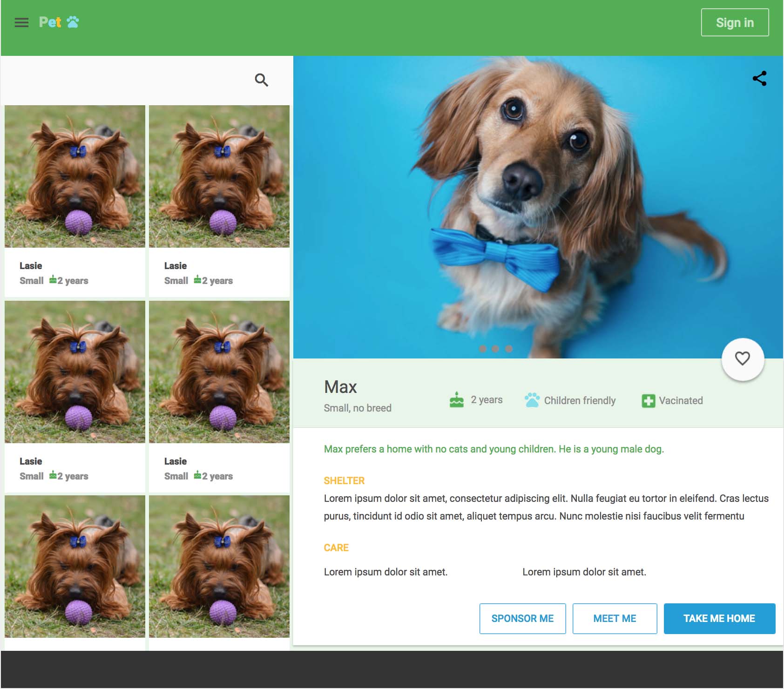Click the SPONSOR ME button
Viewport: 784px width, 689px height.
(522, 618)
